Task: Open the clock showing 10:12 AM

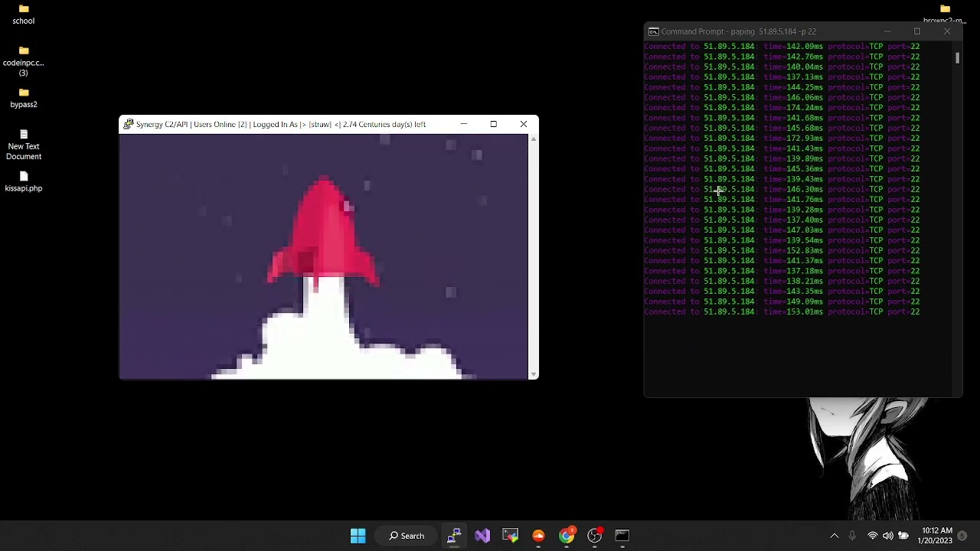Action: pyautogui.click(x=937, y=536)
